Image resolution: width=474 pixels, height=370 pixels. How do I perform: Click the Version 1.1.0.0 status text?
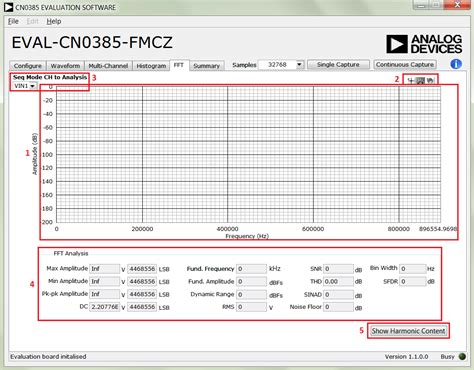(406, 357)
